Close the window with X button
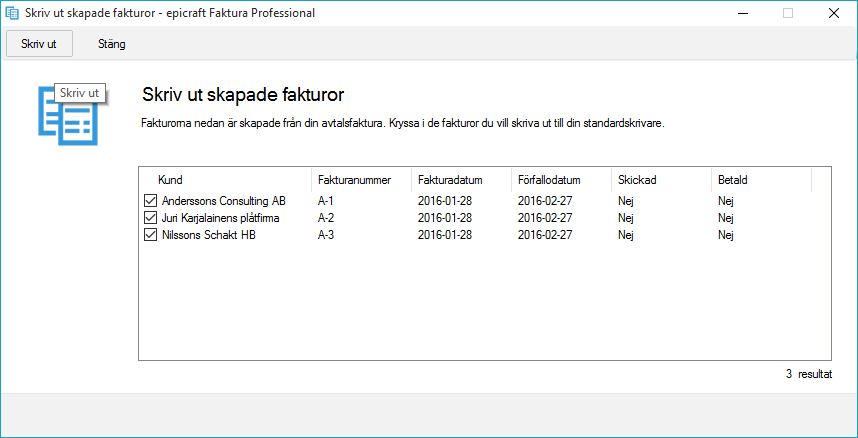The height and width of the screenshot is (438, 858). coord(834,13)
